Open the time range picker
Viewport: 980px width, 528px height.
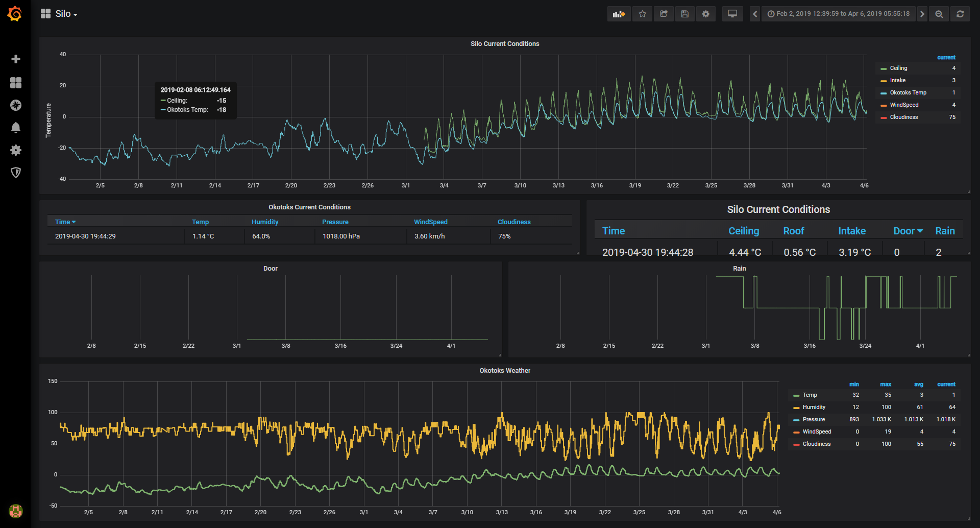pos(839,14)
